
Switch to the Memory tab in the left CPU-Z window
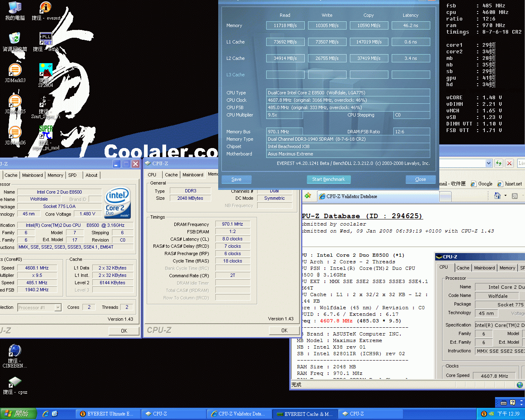(55, 175)
